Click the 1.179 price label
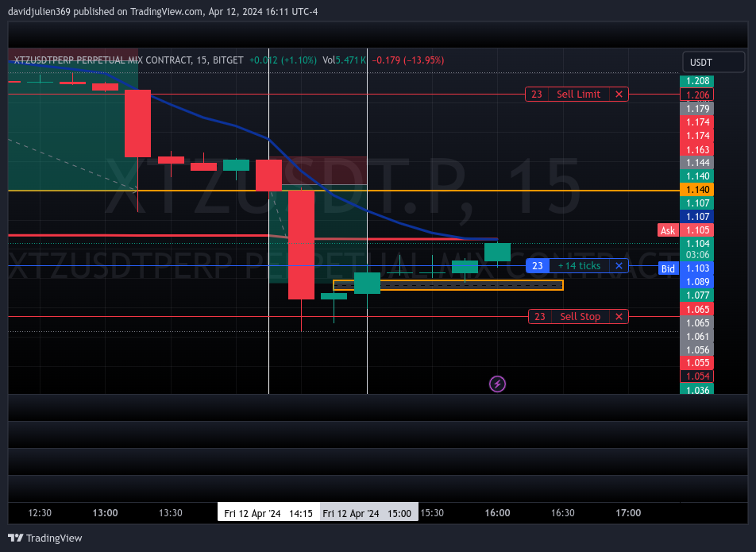 (x=696, y=109)
